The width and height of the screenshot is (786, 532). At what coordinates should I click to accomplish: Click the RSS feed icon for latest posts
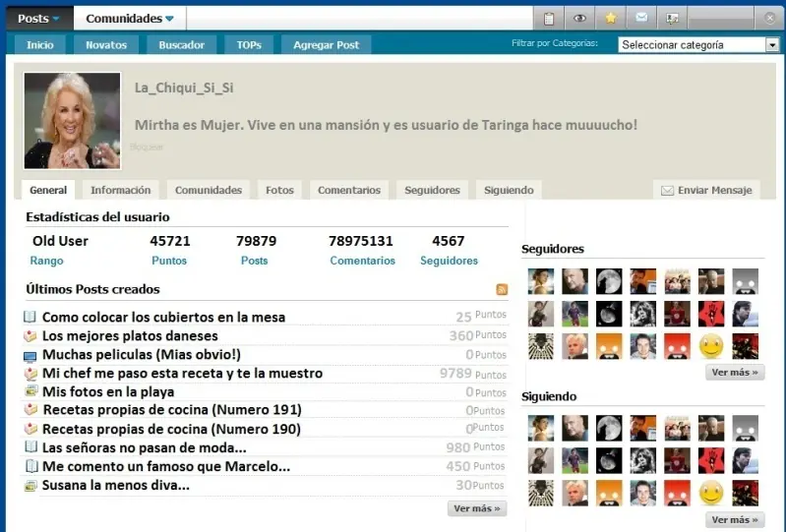[502, 289]
